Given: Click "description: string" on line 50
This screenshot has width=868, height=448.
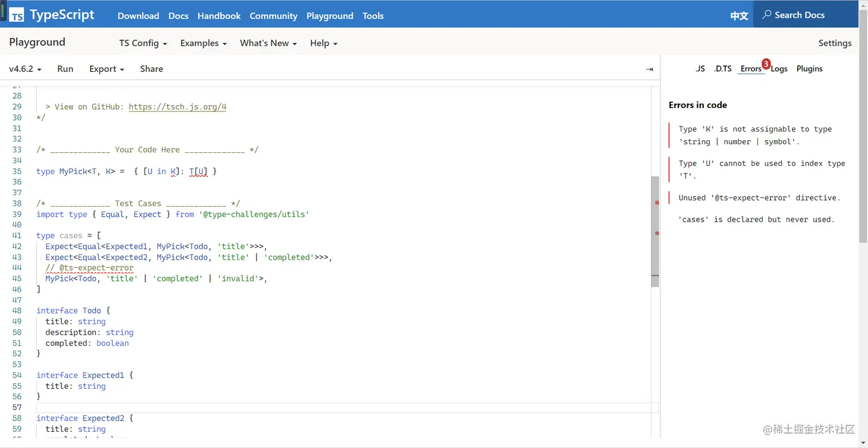Looking at the screenshot, I should 90,333.
